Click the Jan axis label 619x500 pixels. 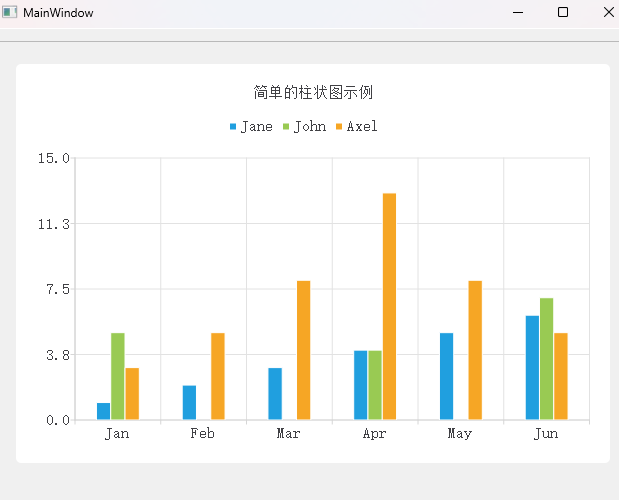[117, 434]
